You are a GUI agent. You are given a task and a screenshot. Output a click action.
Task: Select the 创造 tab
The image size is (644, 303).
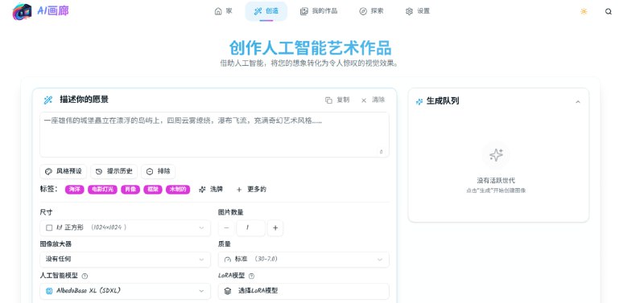(266, 11)
